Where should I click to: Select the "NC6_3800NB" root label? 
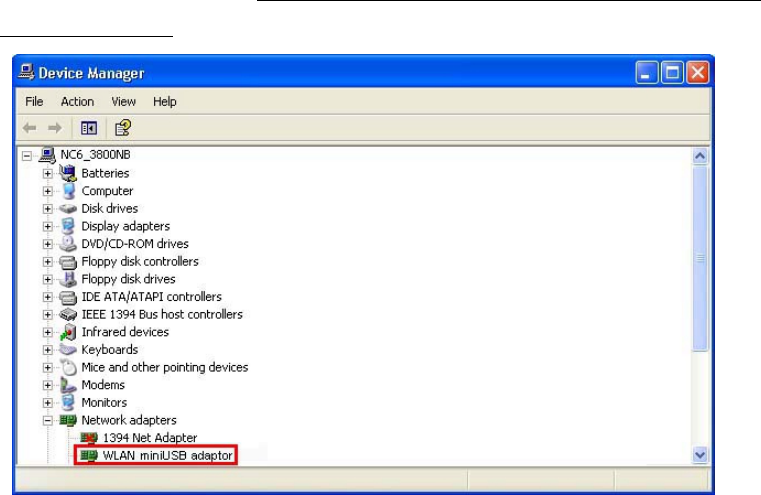click(x=95, y=155)
